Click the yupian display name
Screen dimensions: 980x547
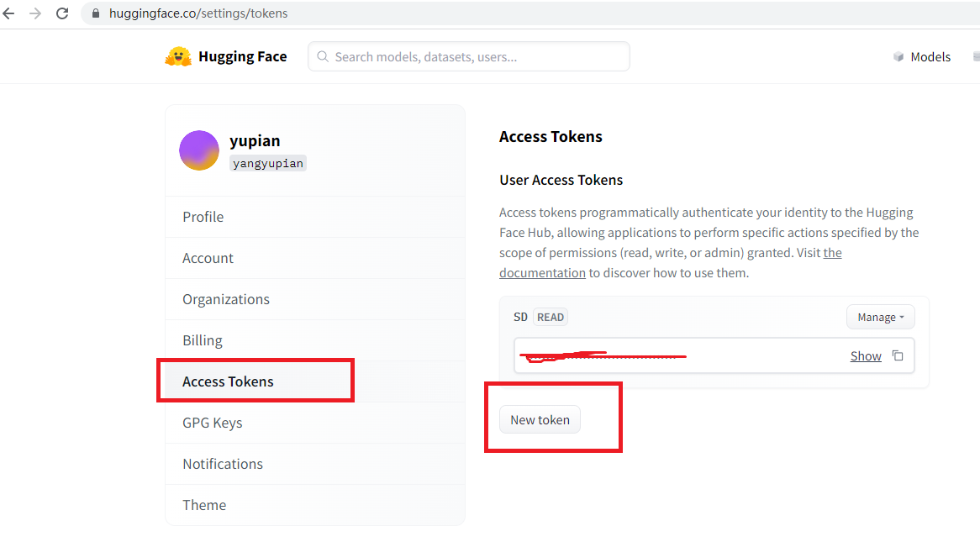(255, 140)
